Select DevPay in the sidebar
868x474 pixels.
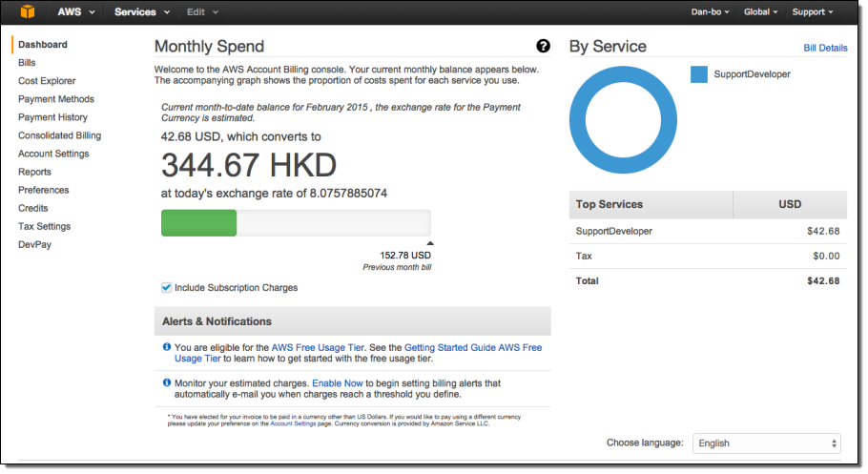(x=34, y=245)
